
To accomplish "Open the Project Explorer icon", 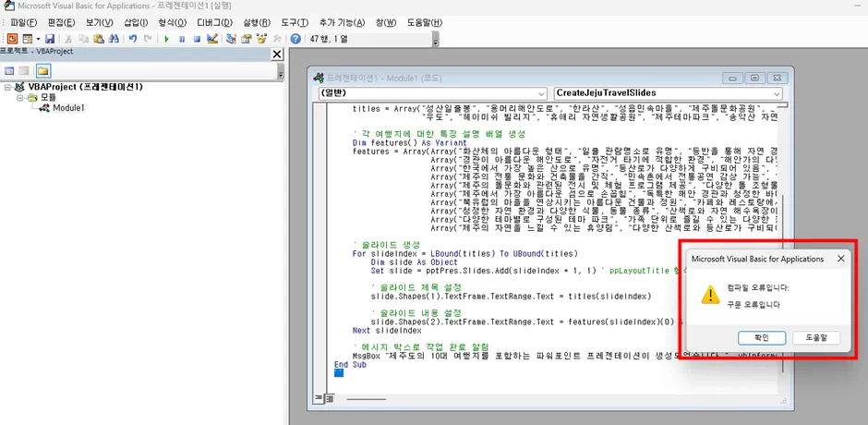I will pyautogui.click(x=231, y=39).
